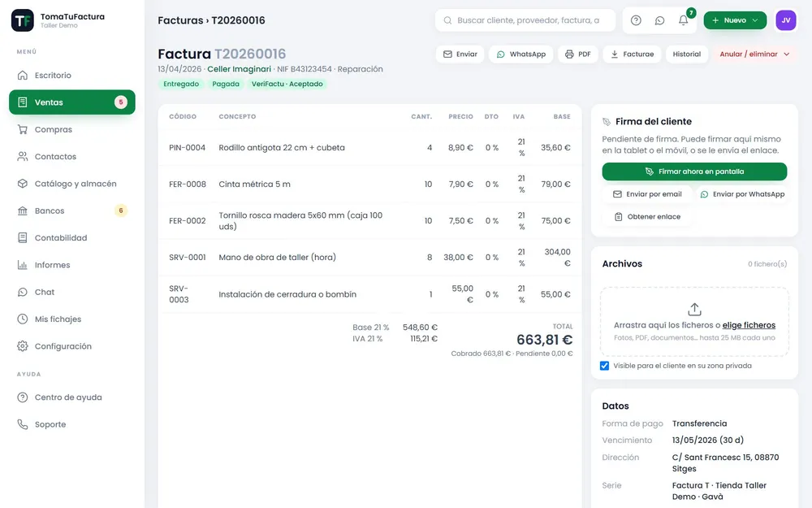Click the Vencimiento date 13/05/2026

pyautogui.click(x=707, y=440)
